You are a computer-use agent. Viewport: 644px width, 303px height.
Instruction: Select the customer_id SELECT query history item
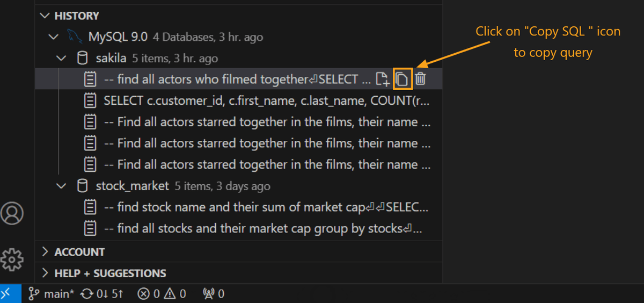(266, 100)
